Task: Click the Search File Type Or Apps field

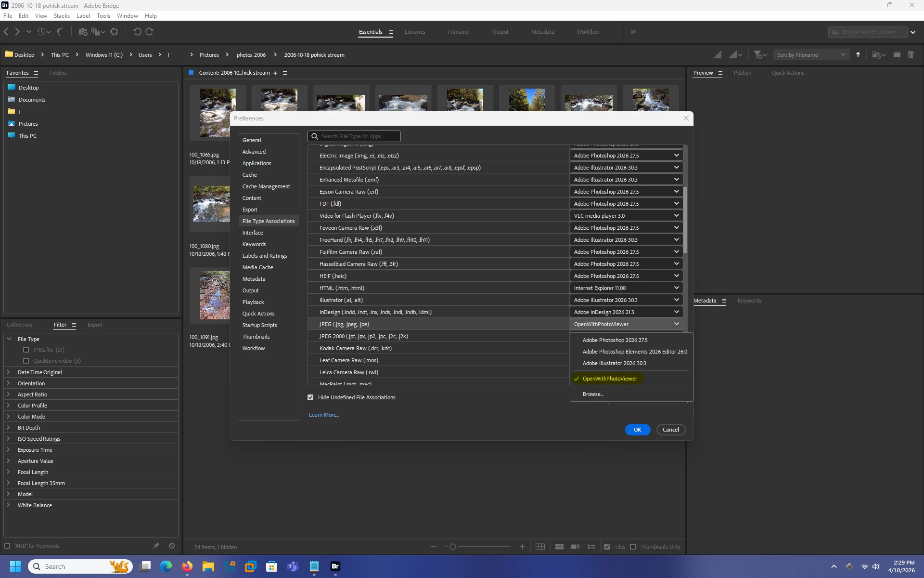Action: [359, 136]
